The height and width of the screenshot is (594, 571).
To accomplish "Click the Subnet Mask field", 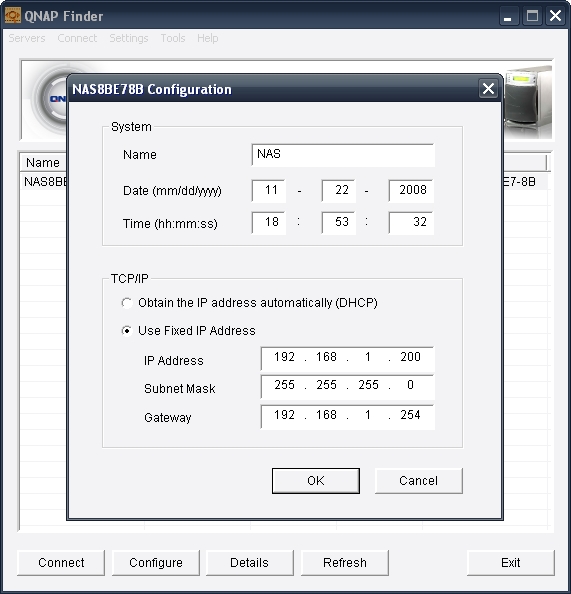I will point(347,386).
